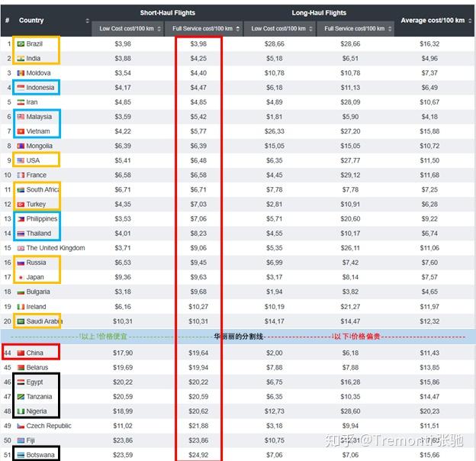Click the Philippines flag icon

pyautogui.click(x=21, y=219)
